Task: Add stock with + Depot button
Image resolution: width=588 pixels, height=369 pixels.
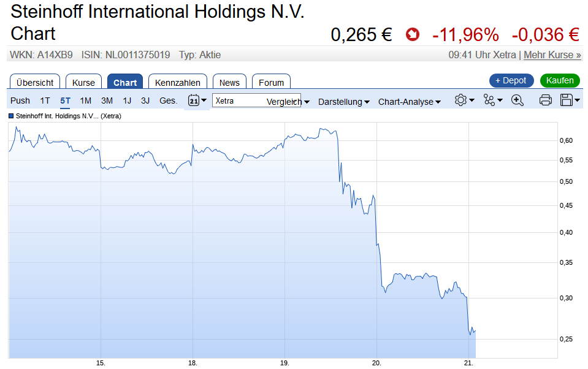Action: [511, 80]
